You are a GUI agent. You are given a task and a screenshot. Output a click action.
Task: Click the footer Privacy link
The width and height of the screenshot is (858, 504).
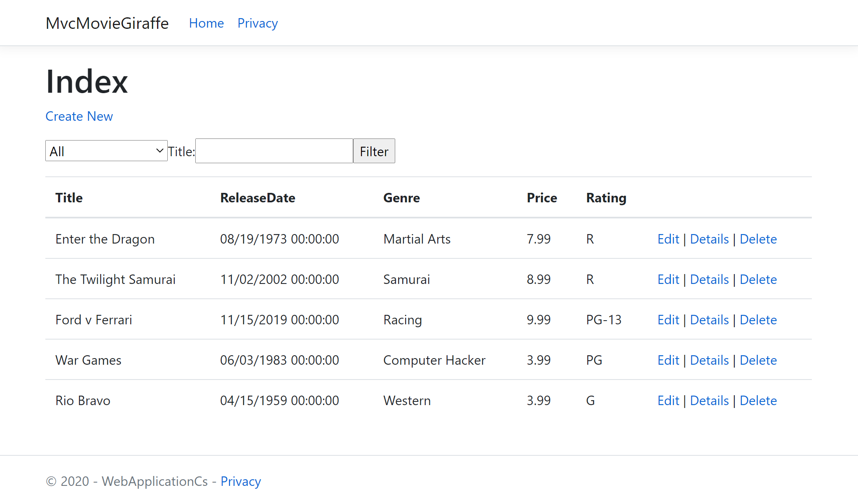pyautogui.click(x=241, y=481)
